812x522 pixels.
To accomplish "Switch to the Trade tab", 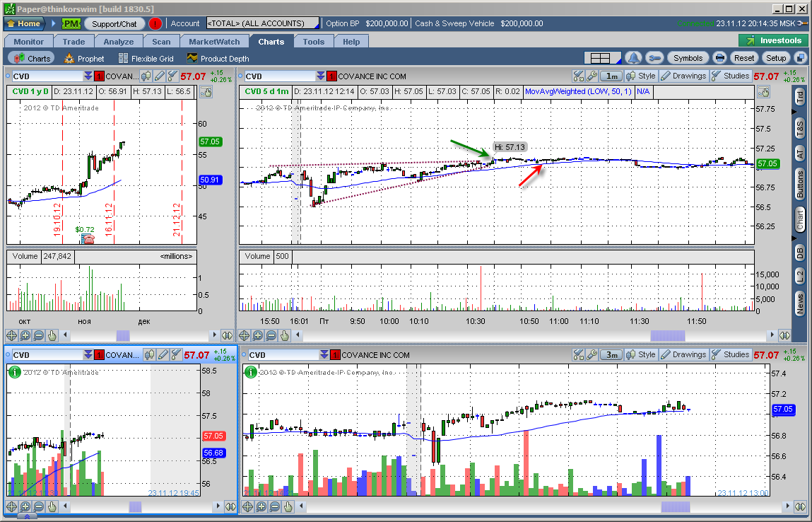I will (x=73, y=42).
